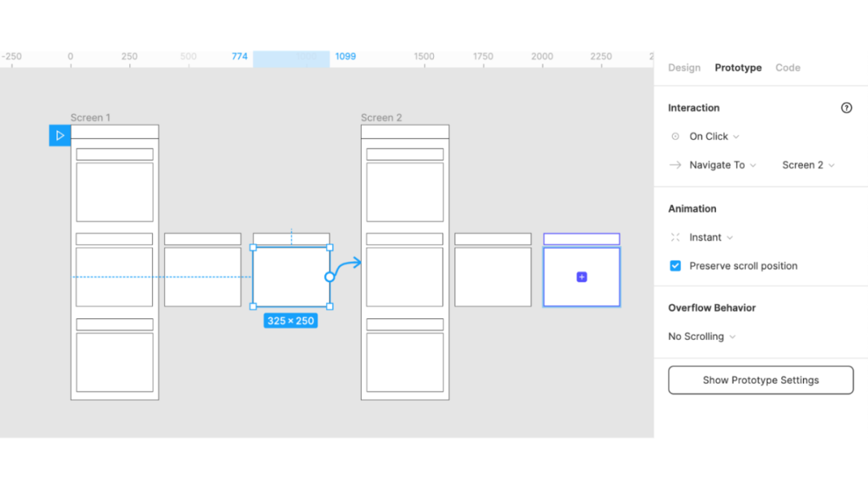Click the top-left resize handle of selected frame
This screenshot has width=868, height=488.
(253, 248)
